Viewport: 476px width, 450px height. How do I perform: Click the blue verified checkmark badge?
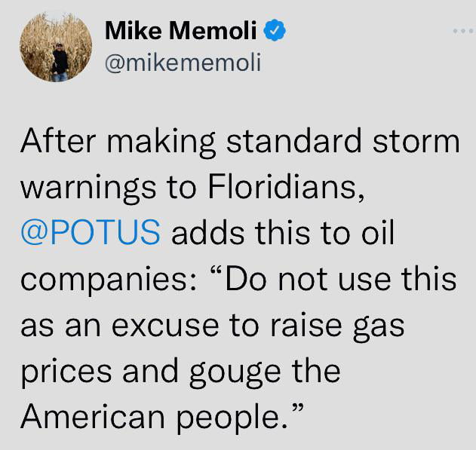275,29
